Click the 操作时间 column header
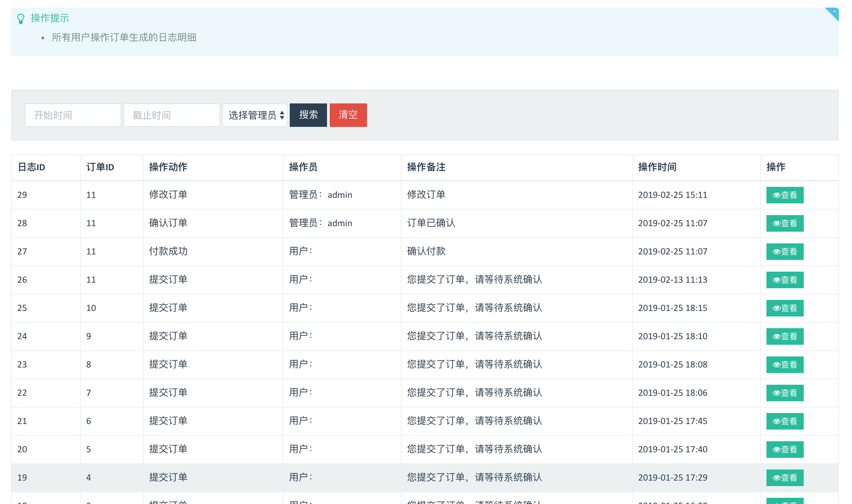The height and width of the screenshot is (504, 852). click(x=657, y=167)
